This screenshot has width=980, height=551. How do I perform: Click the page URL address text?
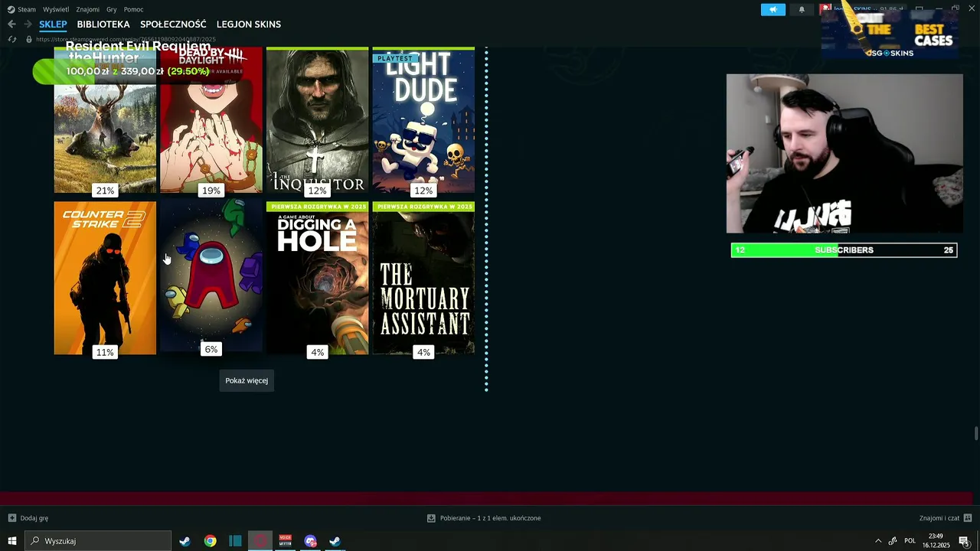[x=126, y=39]
